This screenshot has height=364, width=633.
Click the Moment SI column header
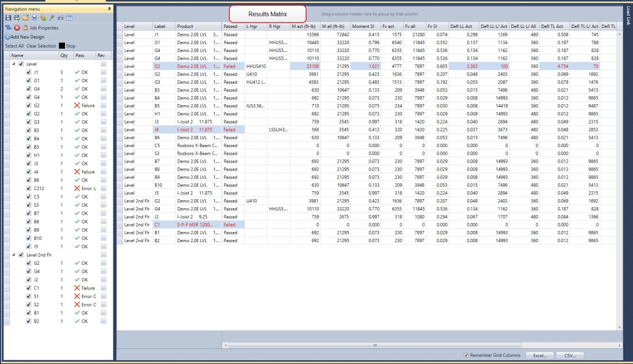pos(365,26)
